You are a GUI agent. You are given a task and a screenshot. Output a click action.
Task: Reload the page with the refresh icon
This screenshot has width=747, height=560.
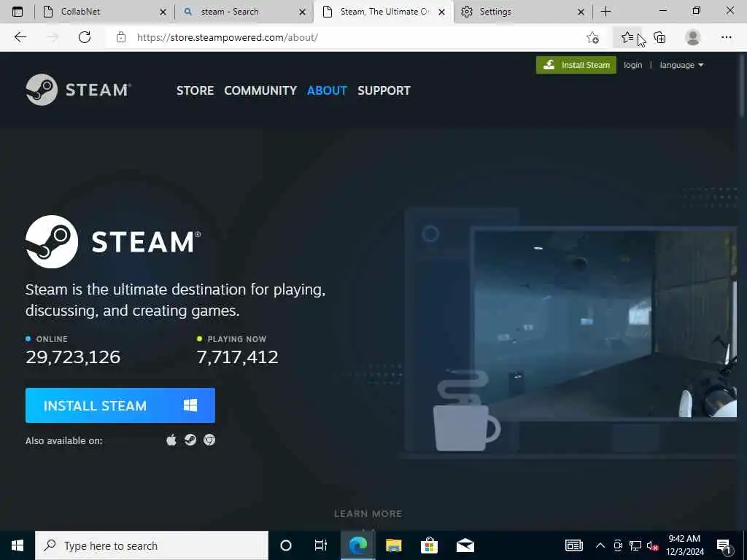[85, 37]
